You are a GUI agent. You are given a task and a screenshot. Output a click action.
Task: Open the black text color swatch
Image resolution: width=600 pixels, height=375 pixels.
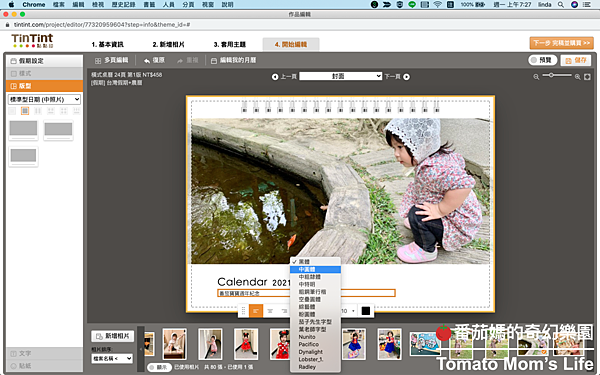(366, 311)
